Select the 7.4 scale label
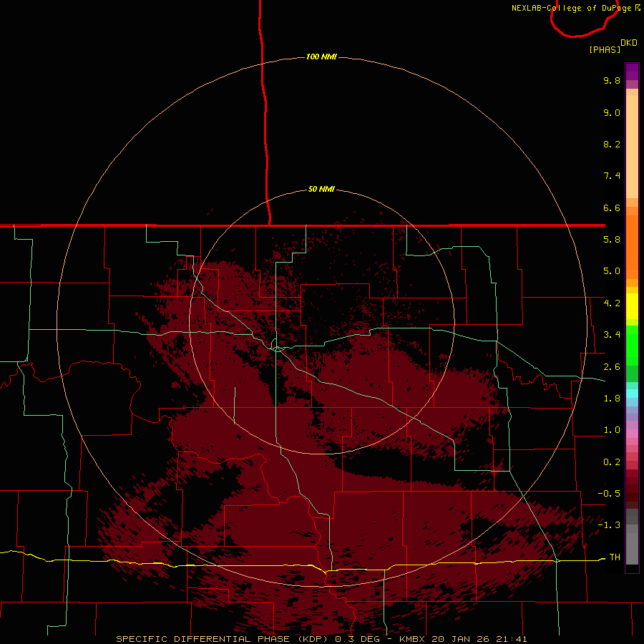 pyautogui.click(x=612, y=176)
